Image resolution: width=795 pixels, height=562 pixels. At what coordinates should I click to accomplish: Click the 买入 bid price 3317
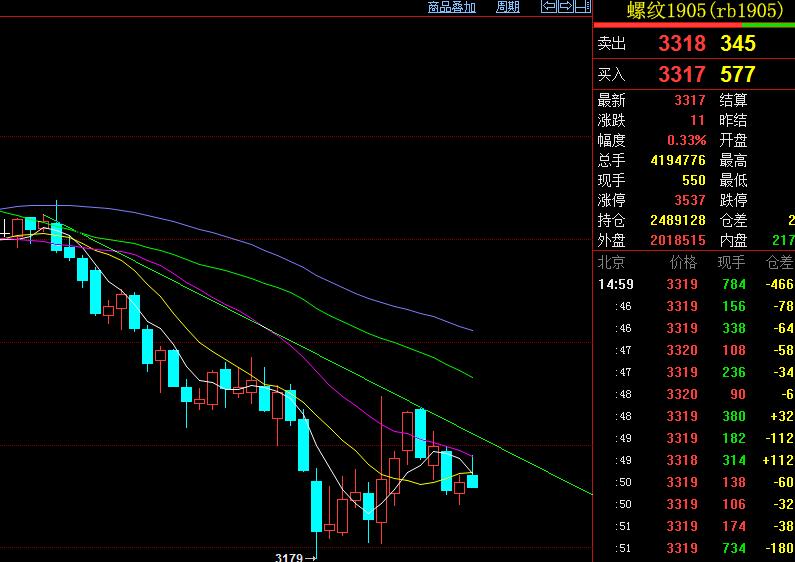coord(682,75)
